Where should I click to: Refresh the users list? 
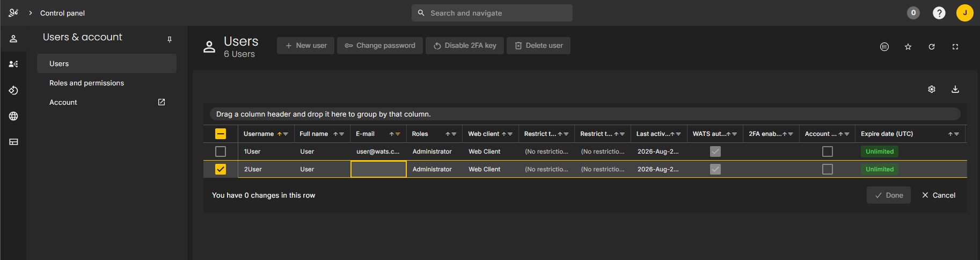(x=932, y=47)
